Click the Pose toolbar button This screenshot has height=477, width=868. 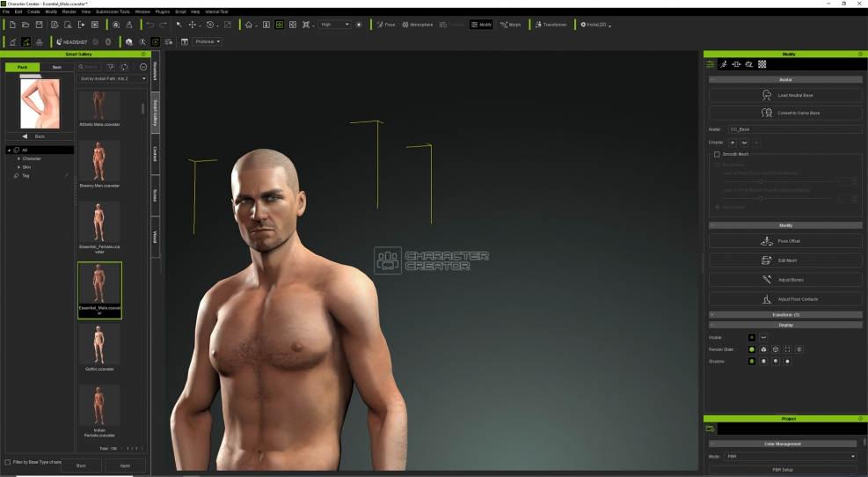coord(385,25)
